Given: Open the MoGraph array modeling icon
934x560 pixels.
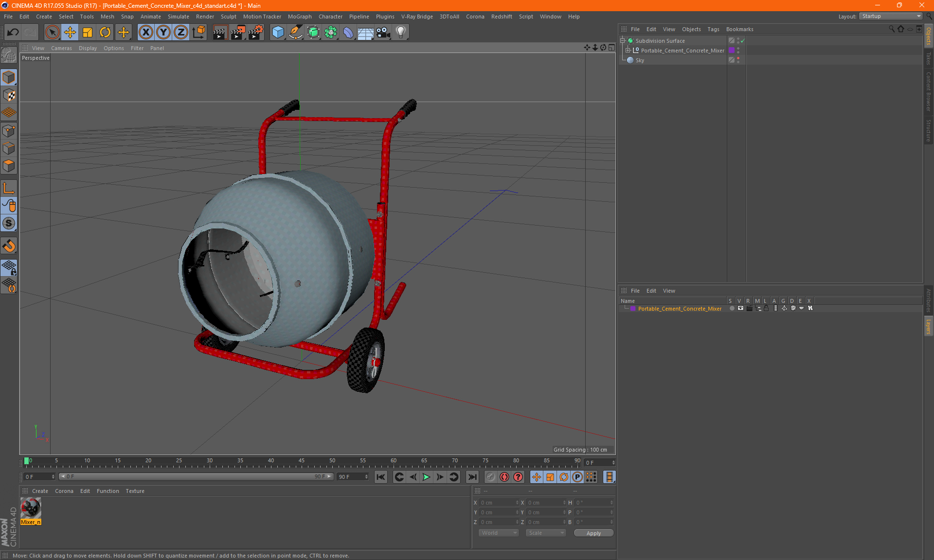Looking at the screenshot, I should (331, 32).
